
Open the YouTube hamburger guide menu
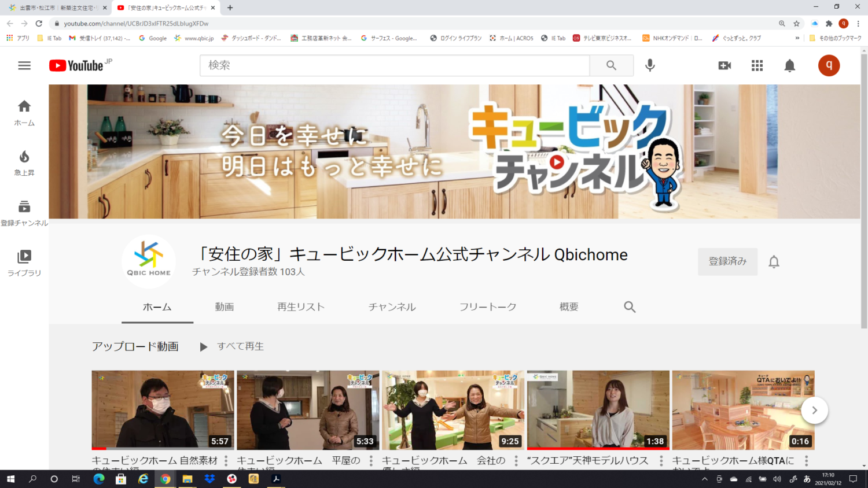[x=24, y=65]
